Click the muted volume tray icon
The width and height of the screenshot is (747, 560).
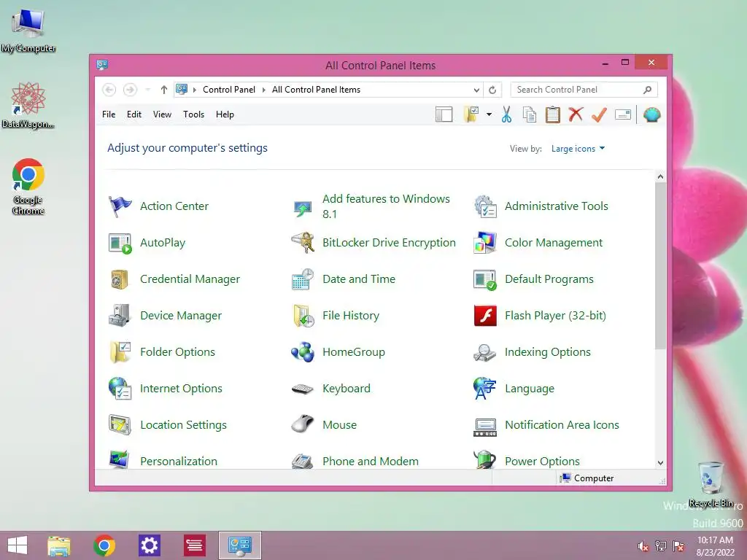coord(643,546)
